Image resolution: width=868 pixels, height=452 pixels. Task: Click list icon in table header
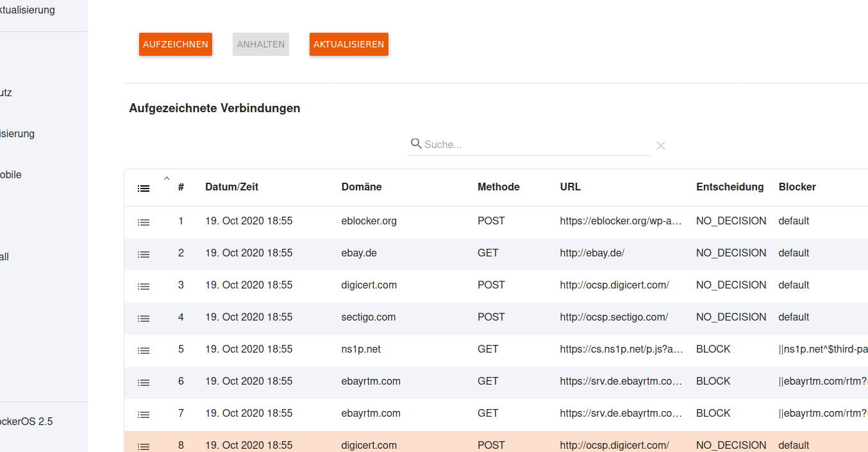click(x=144, y=188)
